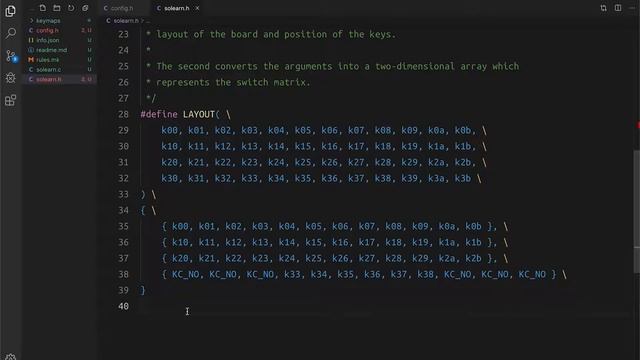Click line number 28 in the gutter
This screenshot has height=360, width=640.
point(123,114)
